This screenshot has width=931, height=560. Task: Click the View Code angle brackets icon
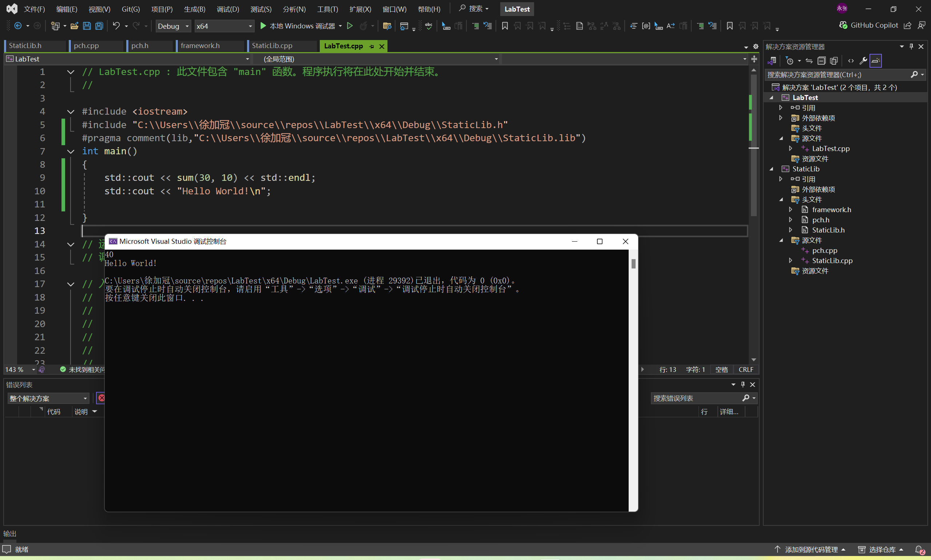click(851, 61)
